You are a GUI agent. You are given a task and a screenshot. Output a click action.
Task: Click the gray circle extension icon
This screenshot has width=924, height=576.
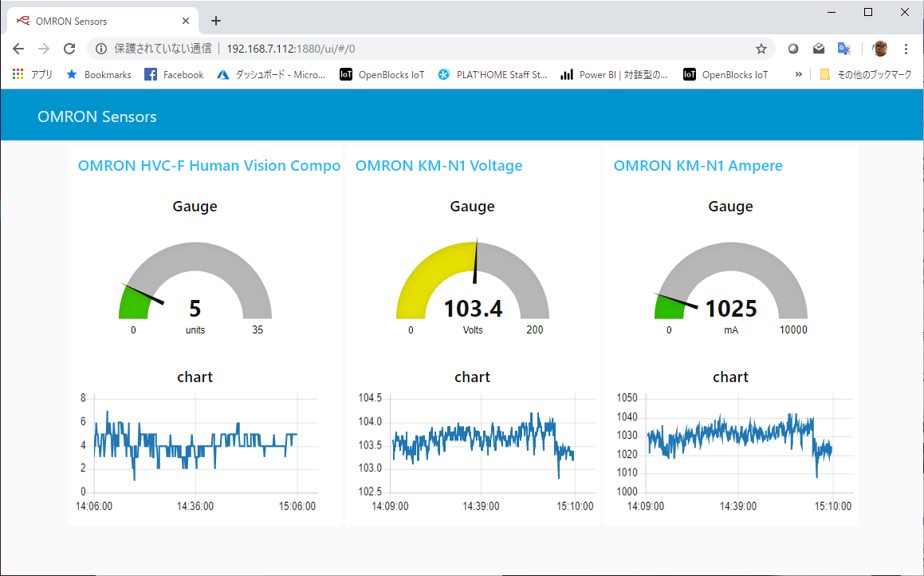(x=793, y=49)
